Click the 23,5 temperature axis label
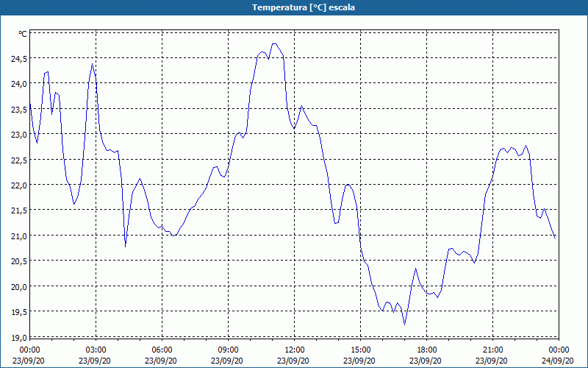 (19, 109)
